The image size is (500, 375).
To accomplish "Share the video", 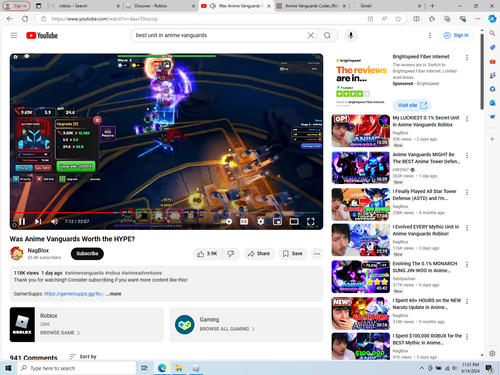I will click(x=259, y=254).
